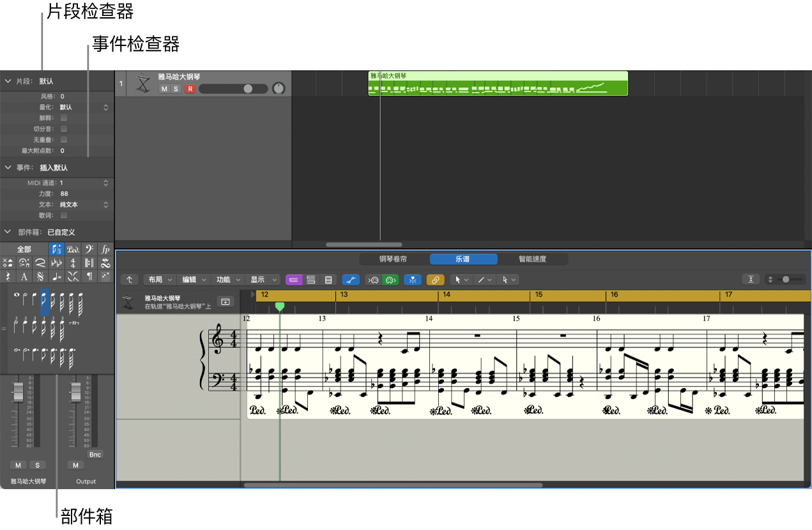
Task: Select the slurs and crescendi group icon
Action: (x=40, y=262)
